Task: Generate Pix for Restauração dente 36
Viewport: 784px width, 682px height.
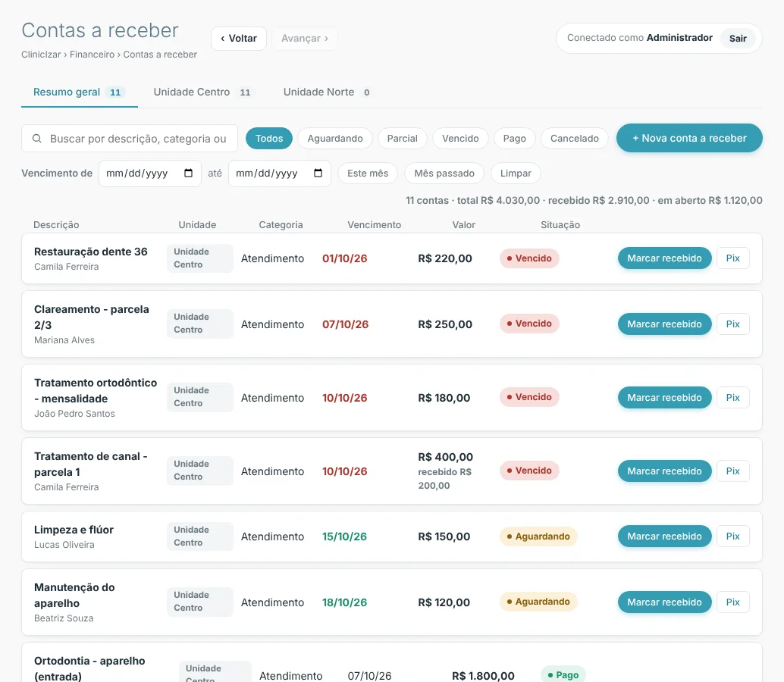Action: pyautogui.click(x=732, y=258)
